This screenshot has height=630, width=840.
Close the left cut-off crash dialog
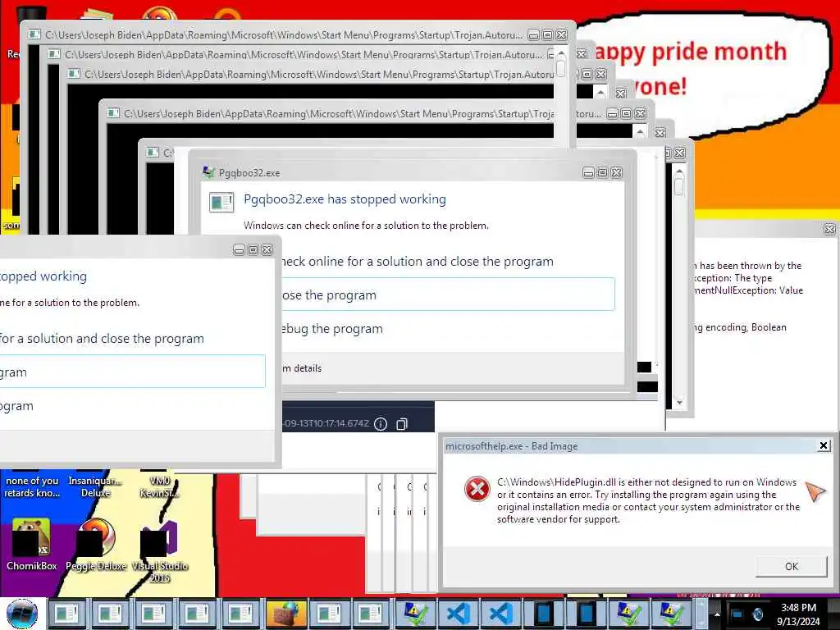click(x=267, y=249)
